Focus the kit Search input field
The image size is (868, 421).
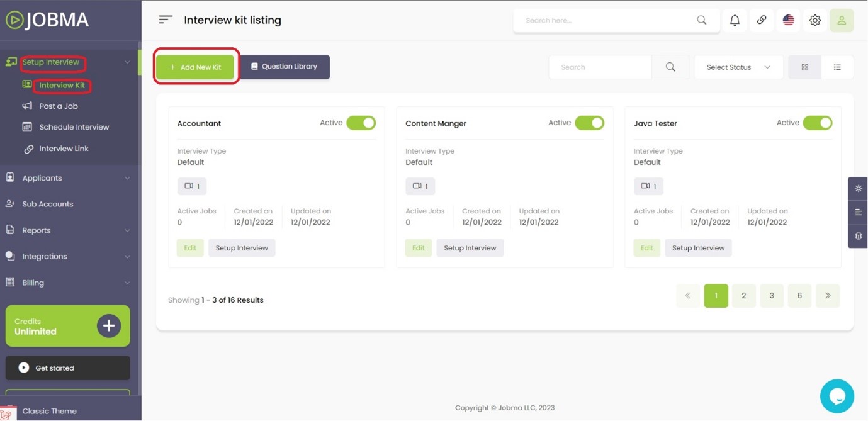click(600, 67)
